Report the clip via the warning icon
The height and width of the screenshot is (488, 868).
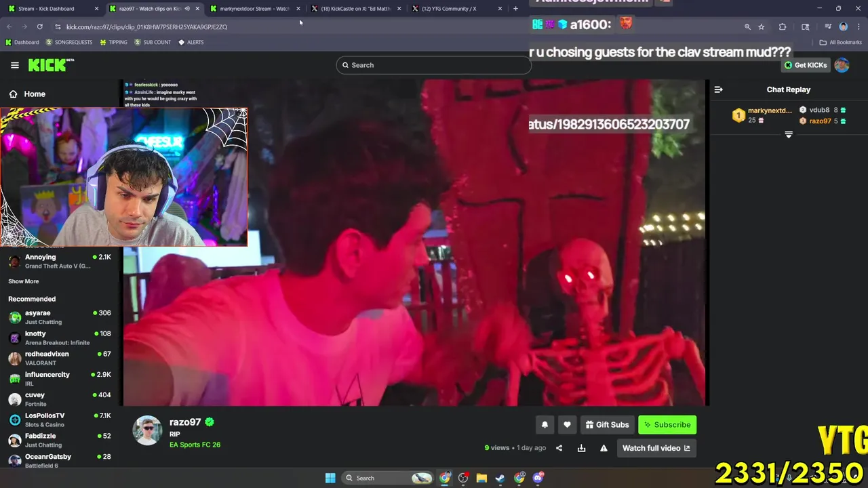point(604,448)
